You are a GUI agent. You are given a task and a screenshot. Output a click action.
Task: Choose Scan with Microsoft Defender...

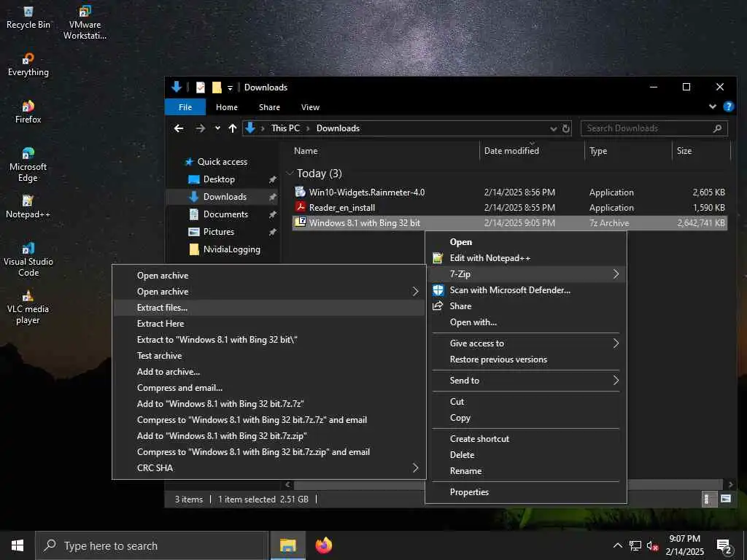(x=526, y=290)
